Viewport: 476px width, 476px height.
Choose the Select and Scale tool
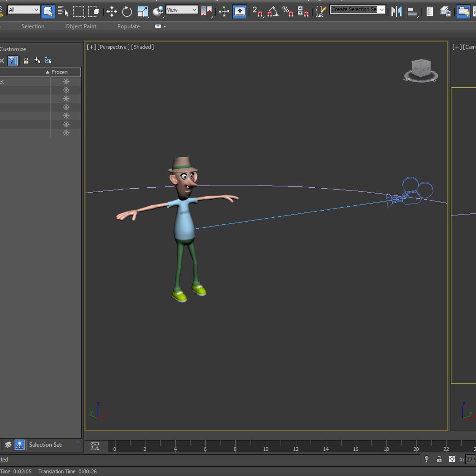point(142,11)
